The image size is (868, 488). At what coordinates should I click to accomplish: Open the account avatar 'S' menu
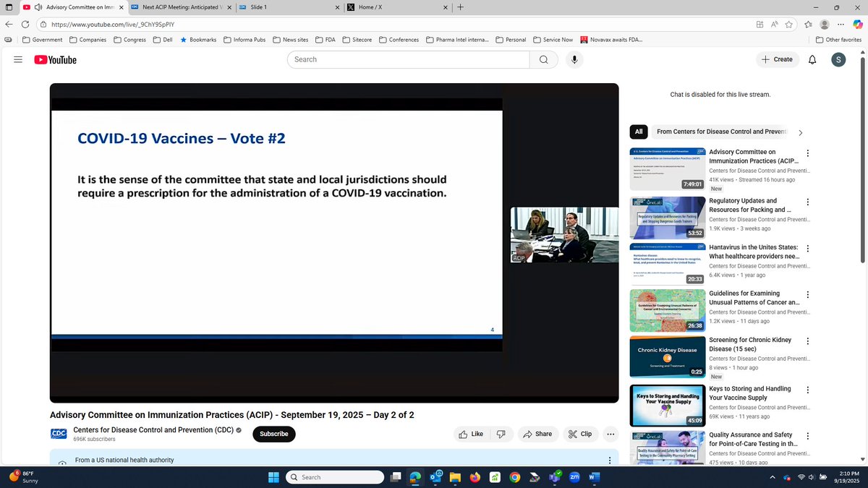pos(838,59)
